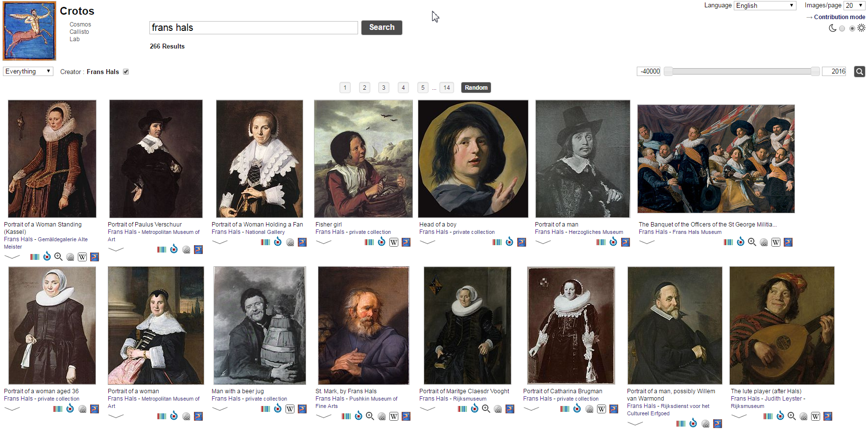Expand details chevron under Man with a beer jug
This screenshot has width=868, height=431.
coord(219,408)
